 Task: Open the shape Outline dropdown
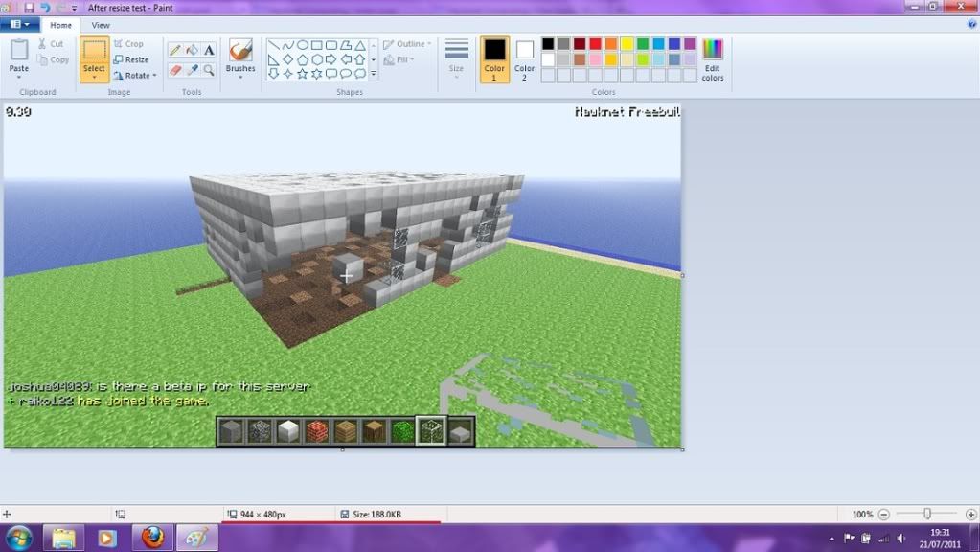click(407, 44)
